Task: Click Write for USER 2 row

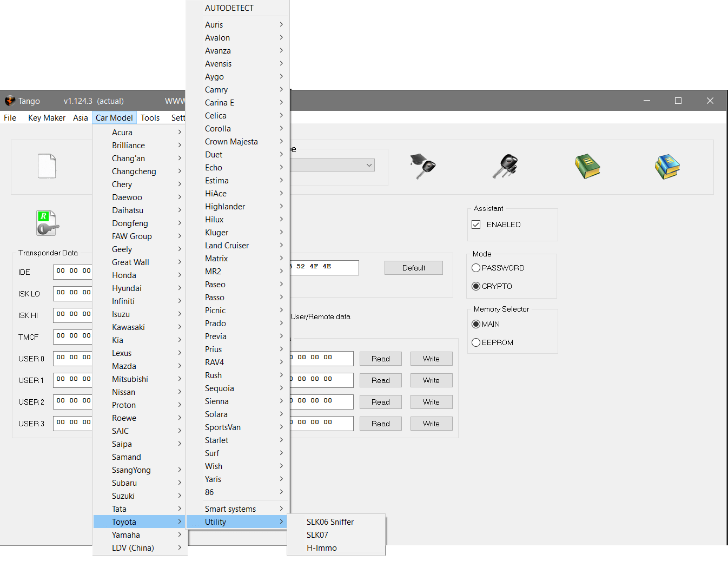Action: (x=431, y=402)
